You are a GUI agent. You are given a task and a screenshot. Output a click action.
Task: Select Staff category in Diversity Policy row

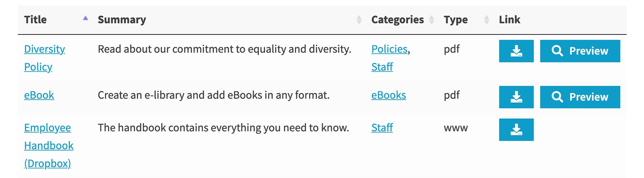(382, 67)
